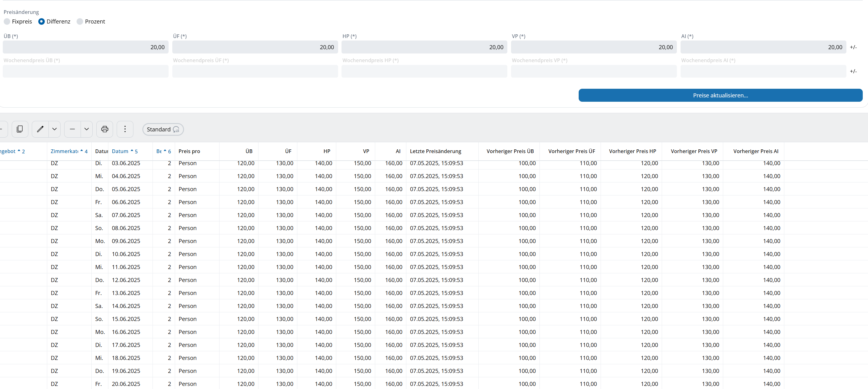The height and width of the screenshot is (389, 868).
Task: Click the pencil edit icon
Action: click(x=40, y=129)
